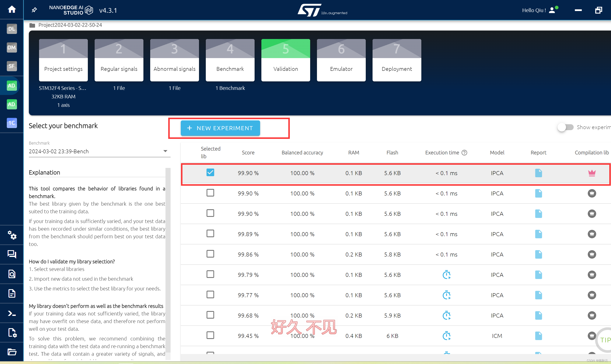Open the DL project type icon

coord(11,29)
